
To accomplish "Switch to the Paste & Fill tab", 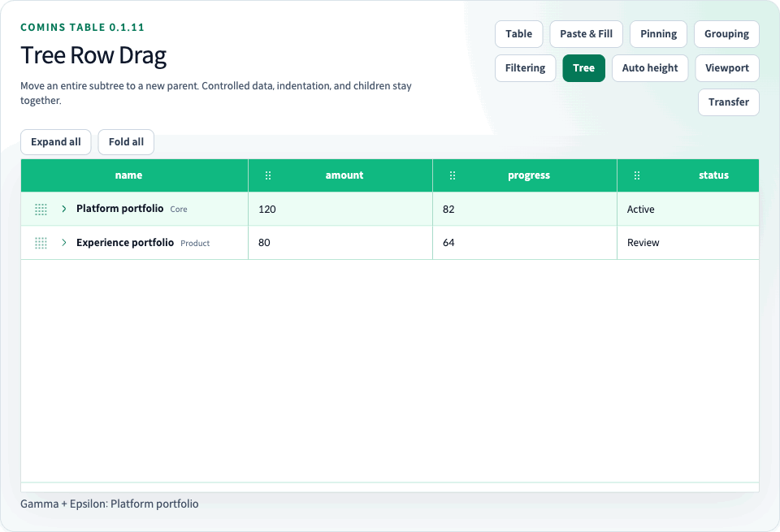I will 586,34.
